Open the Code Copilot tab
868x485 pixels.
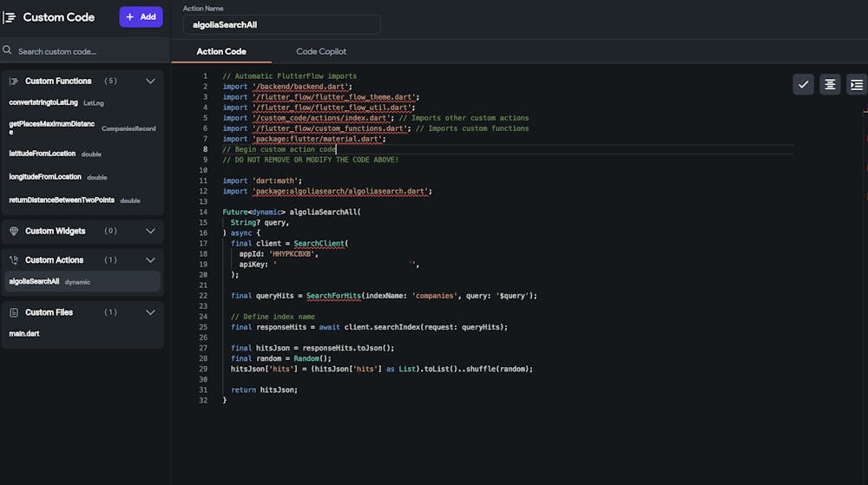(x=321, y=51)
